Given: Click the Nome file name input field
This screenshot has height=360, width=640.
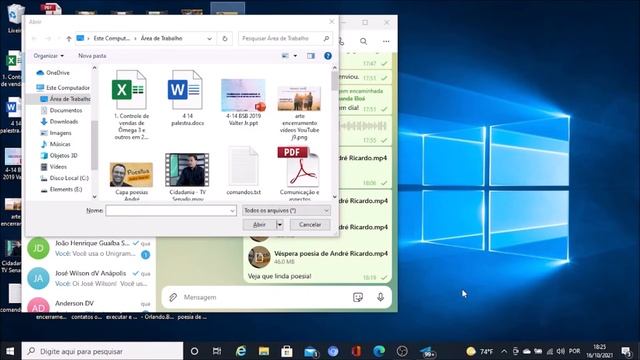Looking at the screenshot, I should tap(167, 211).
